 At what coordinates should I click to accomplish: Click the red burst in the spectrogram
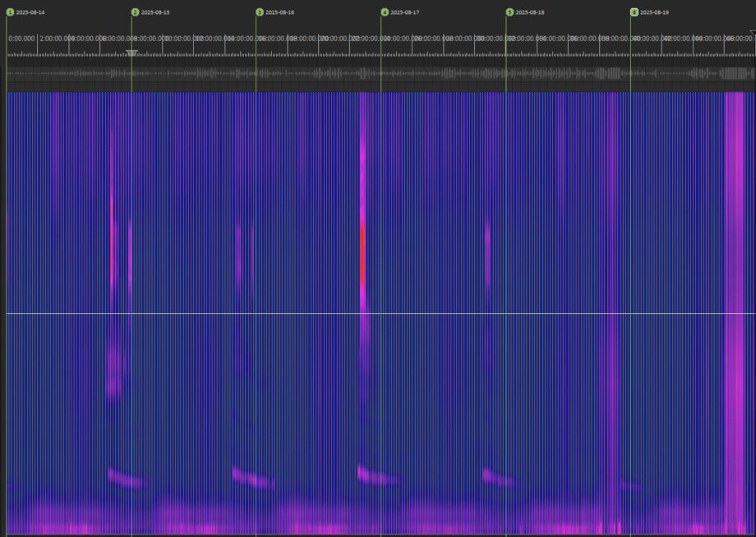tap(362, 251)
